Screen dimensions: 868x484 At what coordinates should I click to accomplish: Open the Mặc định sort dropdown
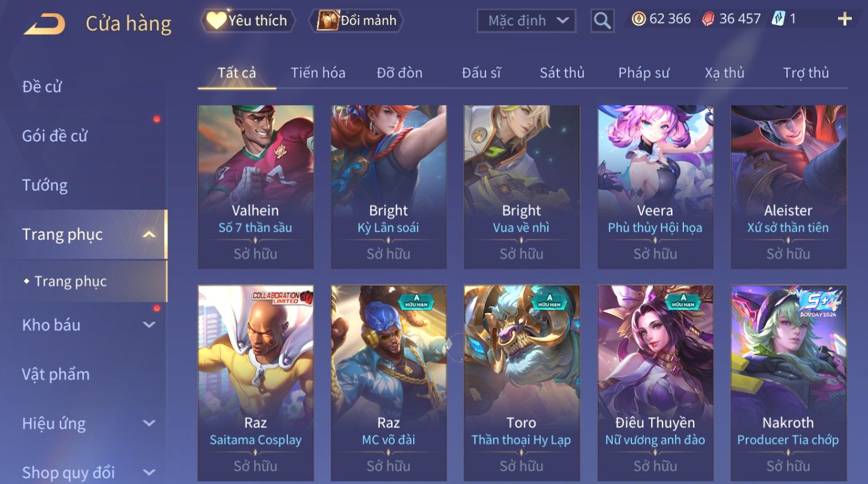tap(526, 21)
